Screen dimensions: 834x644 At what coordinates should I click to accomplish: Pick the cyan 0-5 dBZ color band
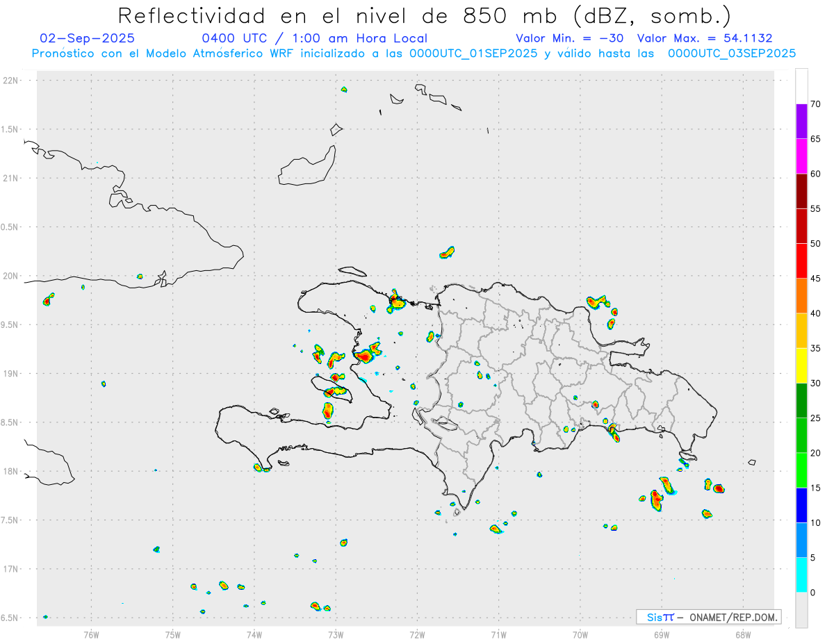(801, 575)
